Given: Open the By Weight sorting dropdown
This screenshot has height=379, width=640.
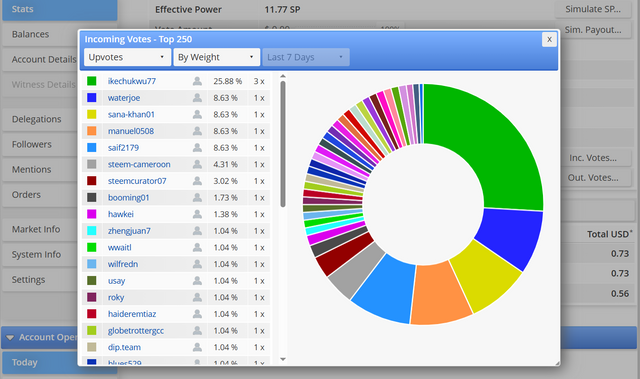Looking at the screenshot, I should tap(216, 57).
